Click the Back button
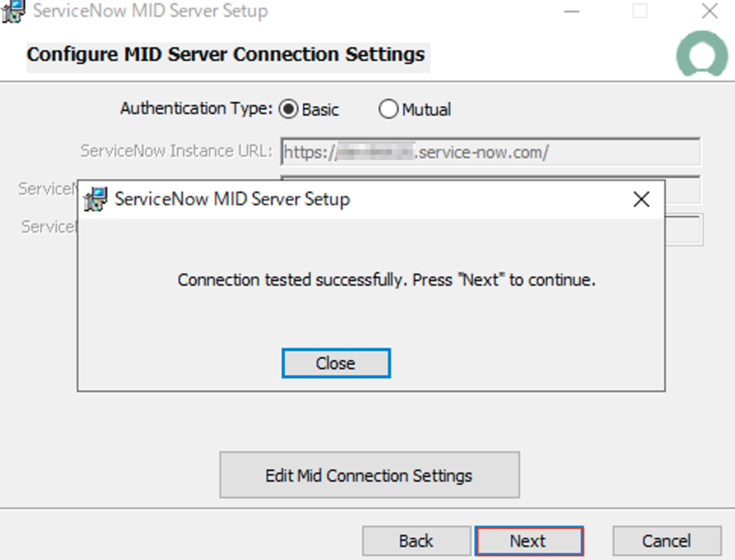Screen dimensions: 735x560 click(416, 540)
